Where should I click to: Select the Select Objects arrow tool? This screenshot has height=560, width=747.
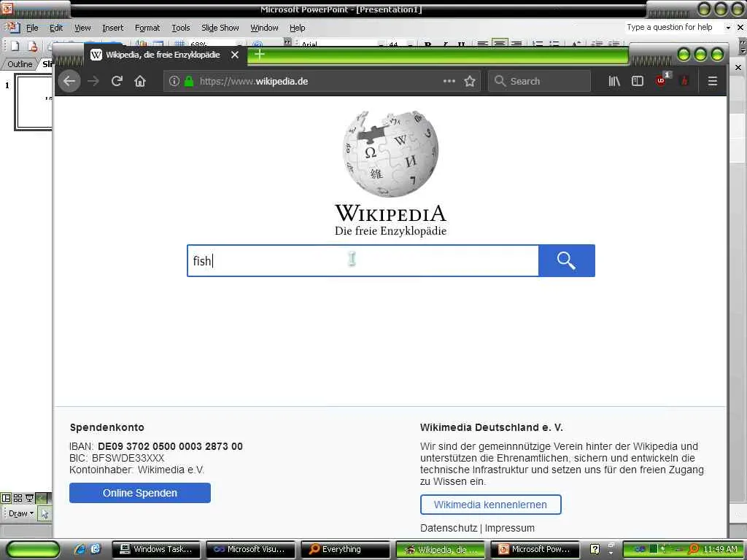click(x=44, y=513)
